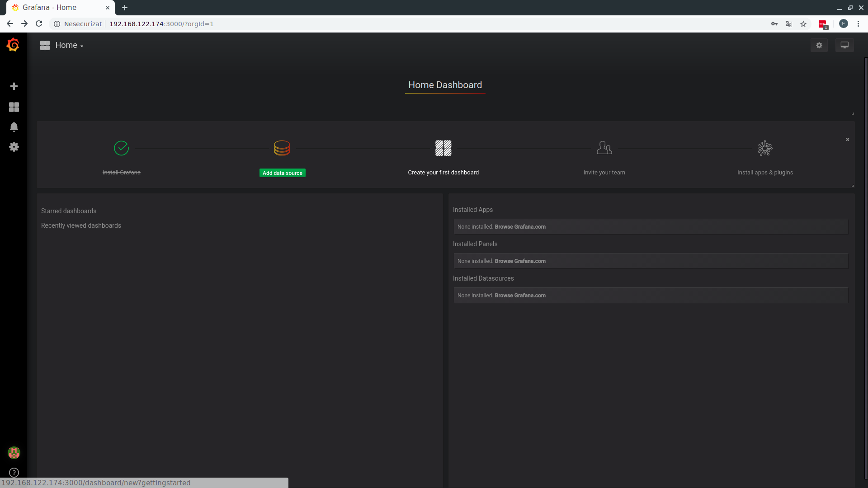Open the Chrome profile avatar
Screen dimensions: 868x488
844,24
